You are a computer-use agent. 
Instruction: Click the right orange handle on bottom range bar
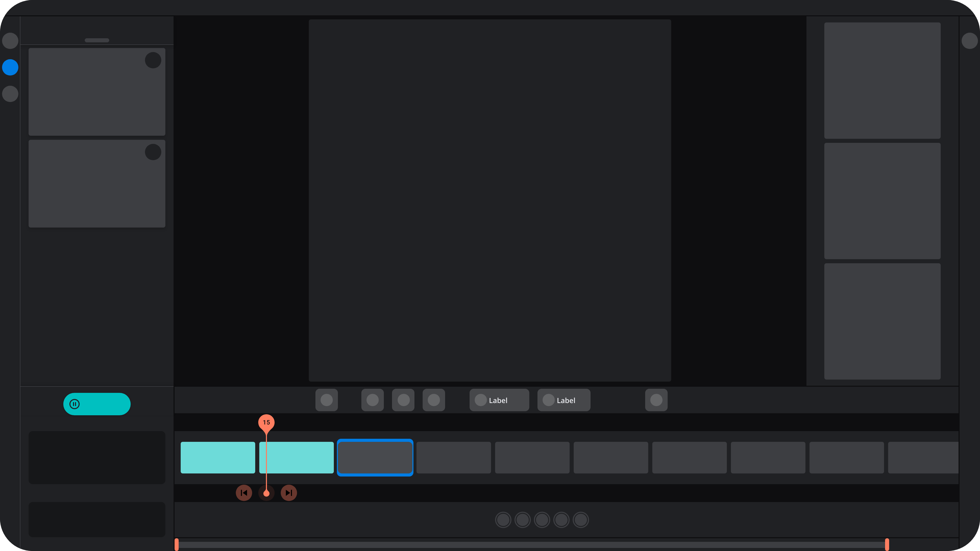click(x=887, y=545)
